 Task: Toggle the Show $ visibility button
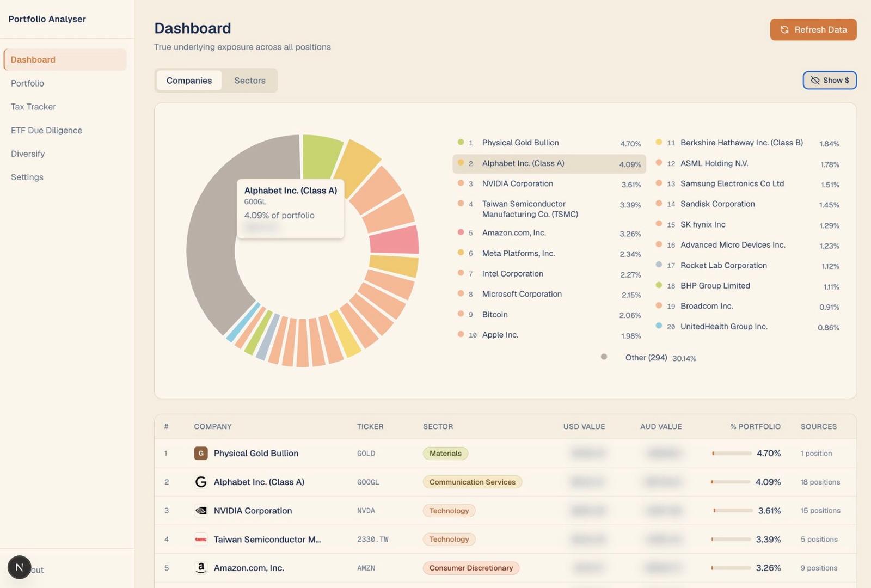coord(830,80)
